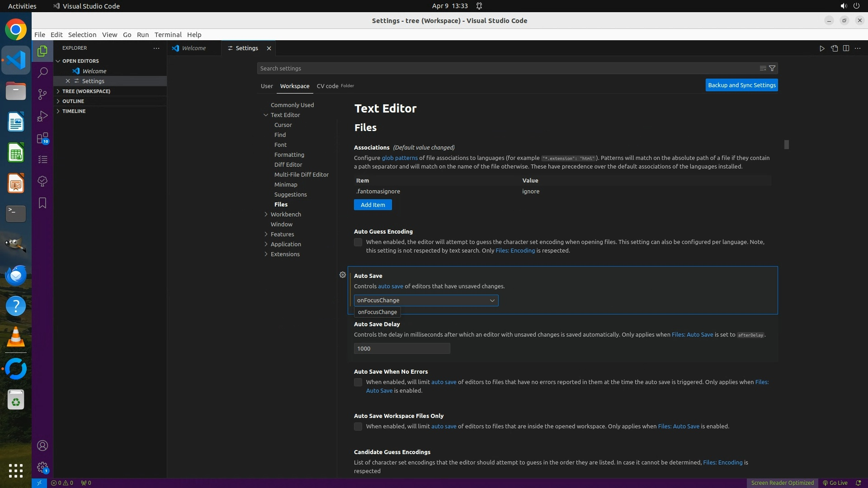This screenshot has width=868, height=488.
Task: Click the Auto Save Delay input field
Action: click(401, 348)
